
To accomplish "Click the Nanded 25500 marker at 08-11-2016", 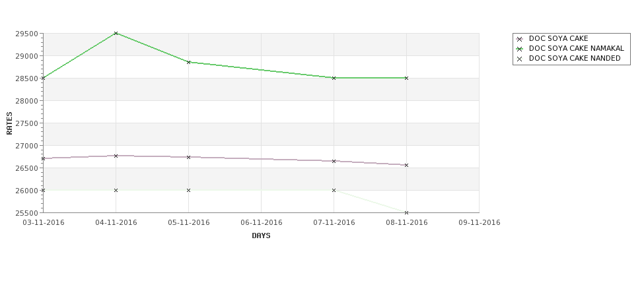I will pyautogui.click(x=407, y=213).
